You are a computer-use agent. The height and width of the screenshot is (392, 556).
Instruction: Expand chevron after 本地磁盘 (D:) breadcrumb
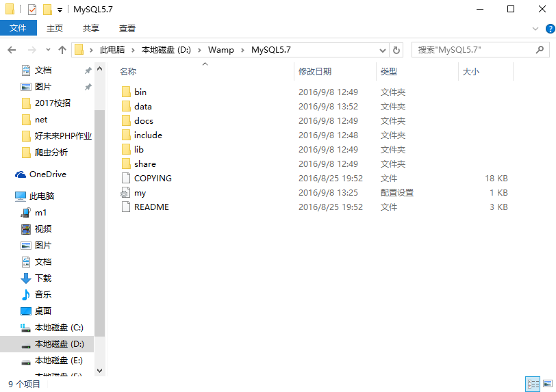[199, 50]
